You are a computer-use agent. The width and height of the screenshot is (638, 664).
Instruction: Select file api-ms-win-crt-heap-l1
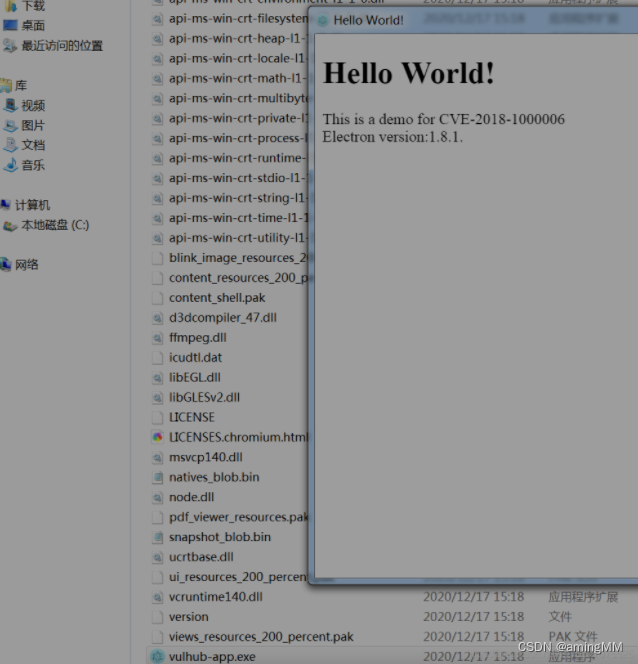(238, 39)
